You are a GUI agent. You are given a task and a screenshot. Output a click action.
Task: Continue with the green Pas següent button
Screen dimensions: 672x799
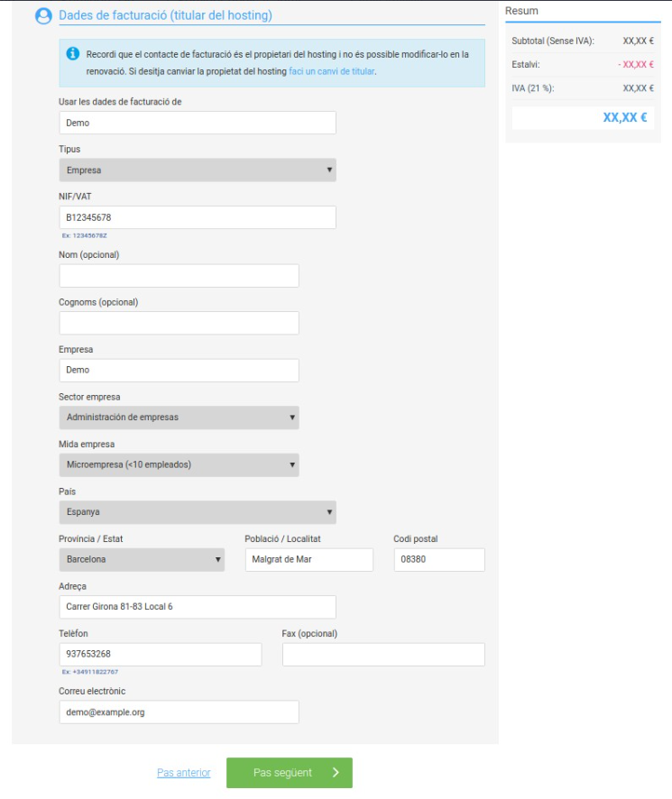click(289, 773)
